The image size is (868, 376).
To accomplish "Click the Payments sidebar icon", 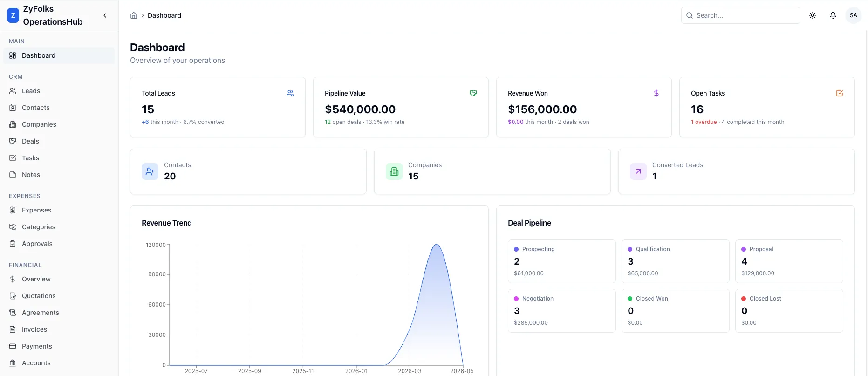I will pos(13,346).
